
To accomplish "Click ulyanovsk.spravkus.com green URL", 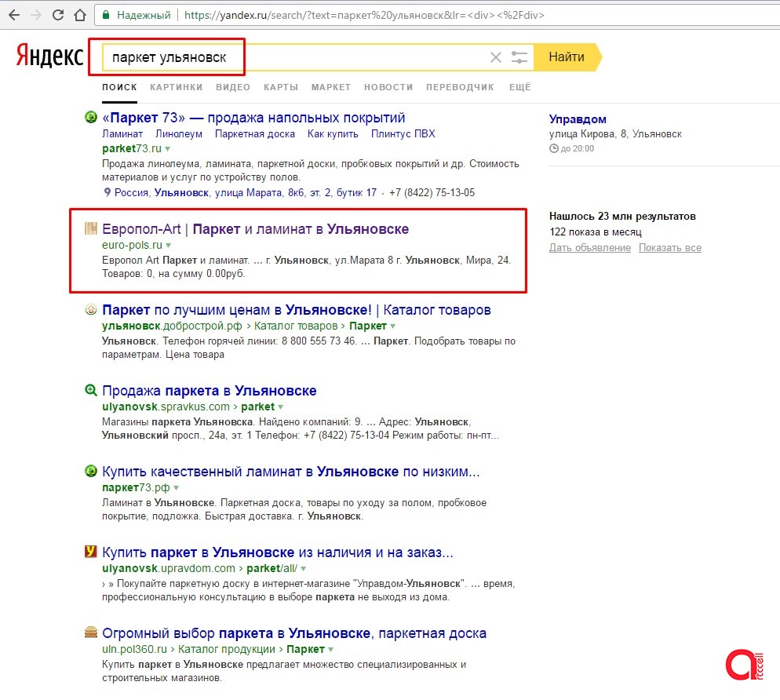I will click(x=166, y=407).
